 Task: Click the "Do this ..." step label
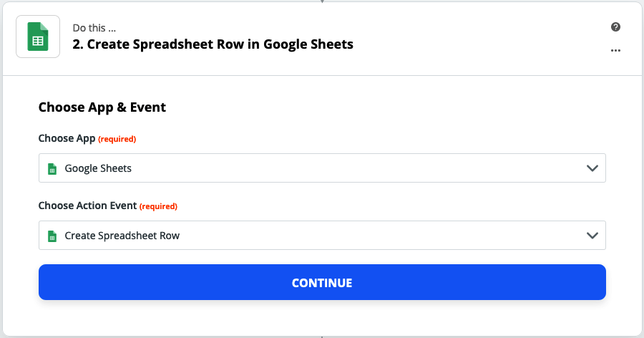94,28
